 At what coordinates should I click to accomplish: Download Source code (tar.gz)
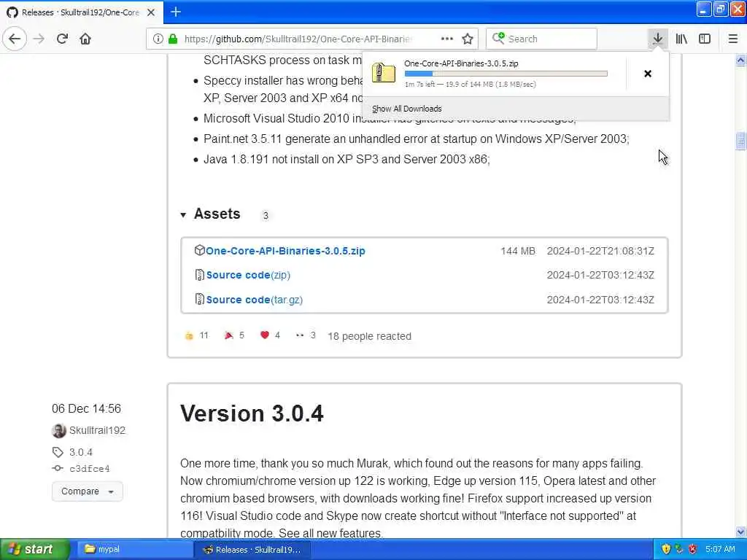[255, 300]
